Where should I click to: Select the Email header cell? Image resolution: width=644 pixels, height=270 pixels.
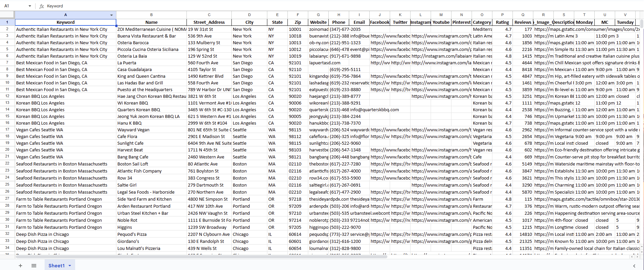point(359,22)
